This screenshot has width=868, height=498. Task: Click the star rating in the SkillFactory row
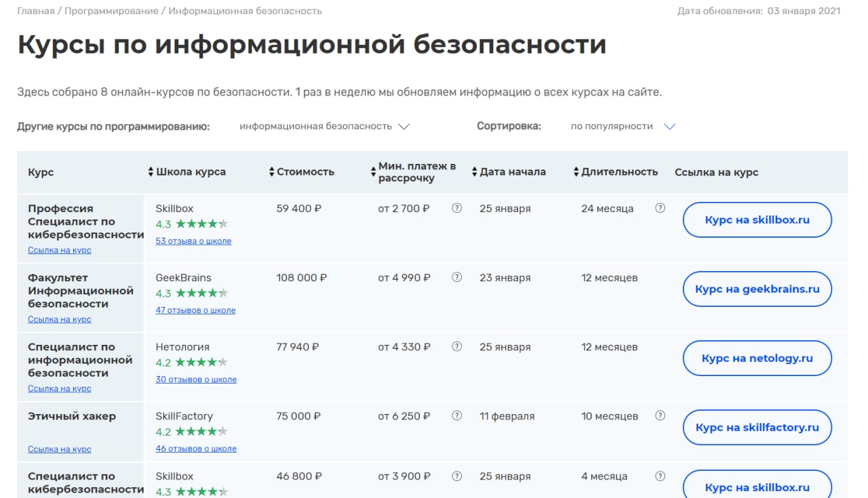coord(202,432)
